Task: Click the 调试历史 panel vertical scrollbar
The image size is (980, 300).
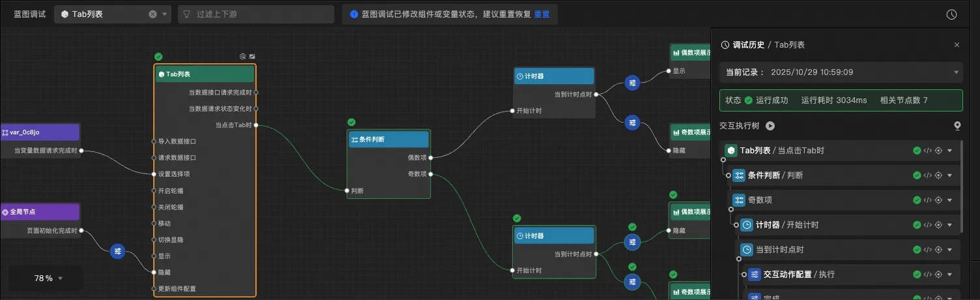Action: 962,186
